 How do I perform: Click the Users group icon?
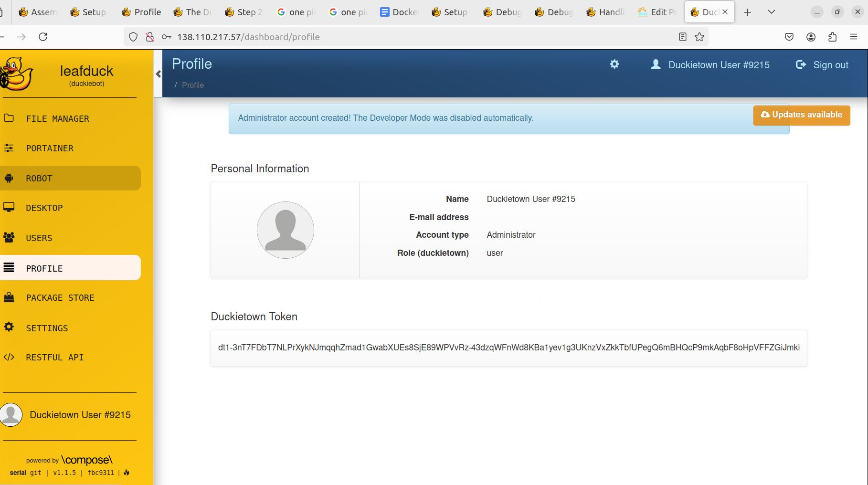[x=9, y=237]
